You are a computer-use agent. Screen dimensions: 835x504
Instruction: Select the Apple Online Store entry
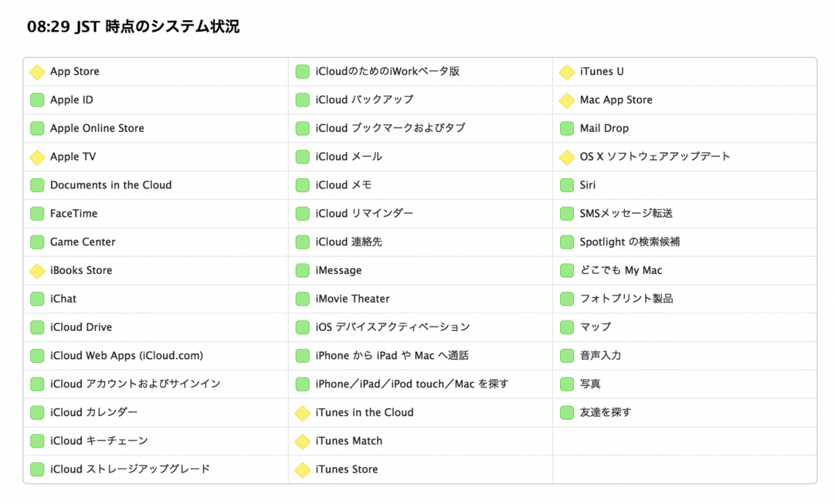pos(97,129)
